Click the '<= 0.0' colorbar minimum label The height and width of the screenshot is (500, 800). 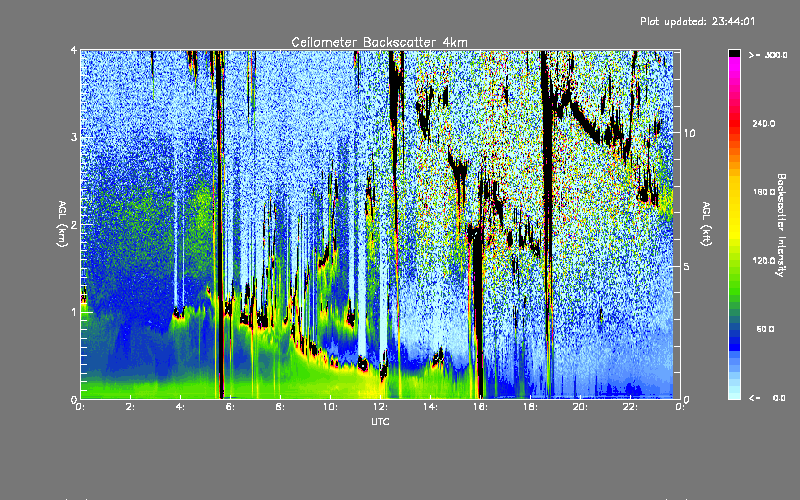[x=767, y=398]
